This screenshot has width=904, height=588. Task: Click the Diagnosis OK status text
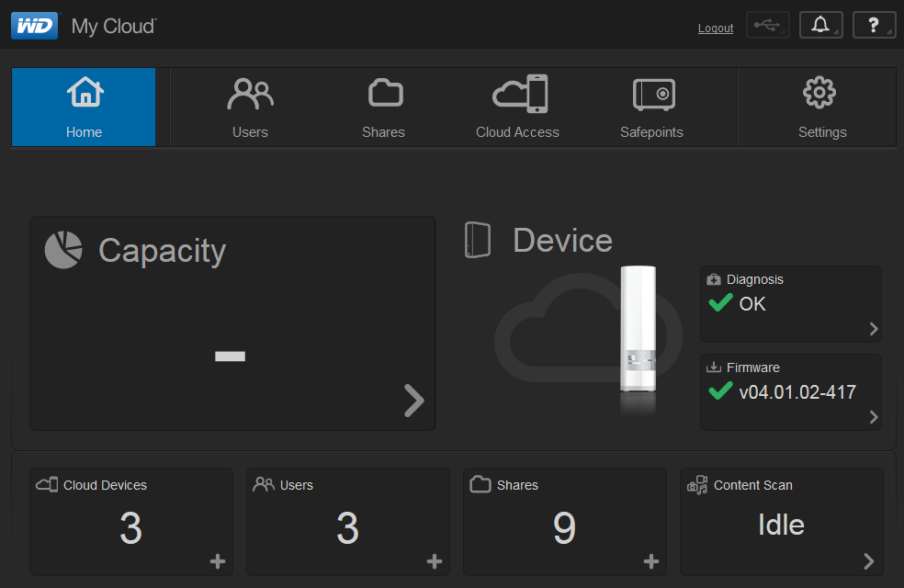point(752,304)
